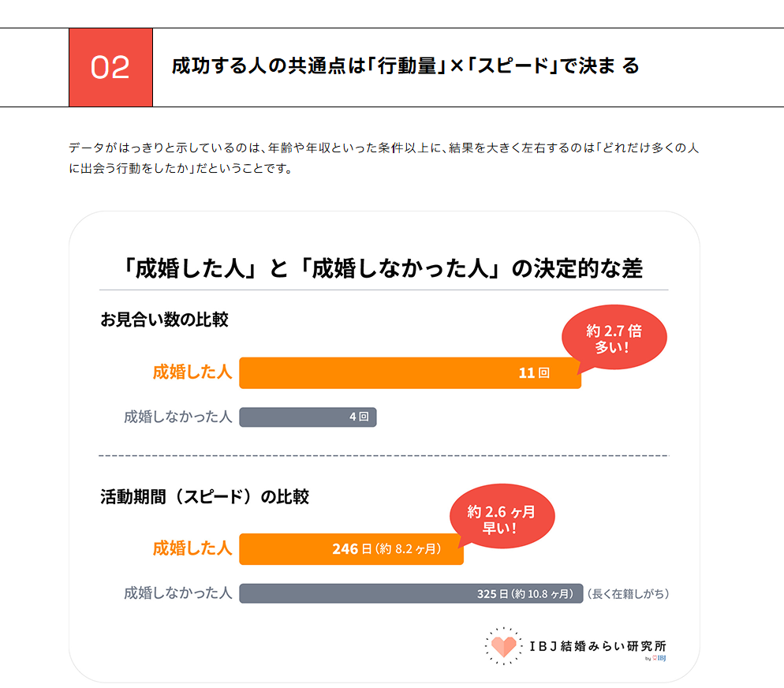This screenshot has width=784, height=688.
Task: Click the red 02 section number box
Action: click(x=110, y=68)
